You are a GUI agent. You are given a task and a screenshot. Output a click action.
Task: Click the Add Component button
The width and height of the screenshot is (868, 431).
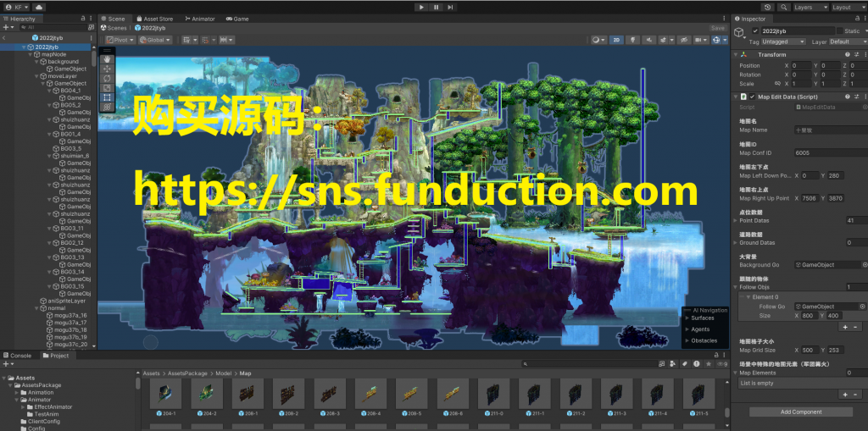800,412
